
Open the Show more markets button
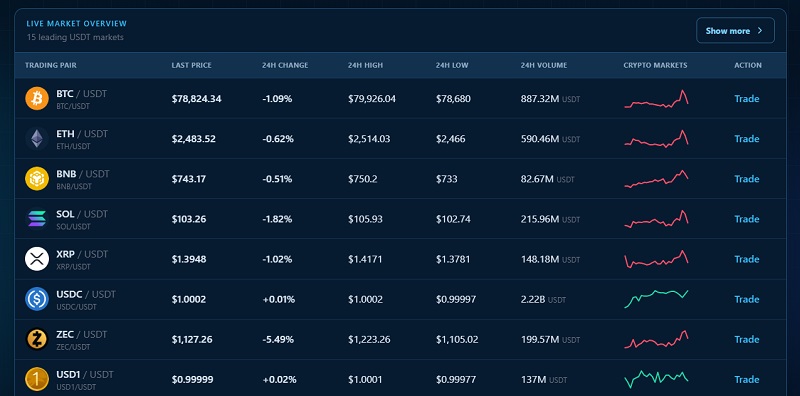(x=735, y=31)
